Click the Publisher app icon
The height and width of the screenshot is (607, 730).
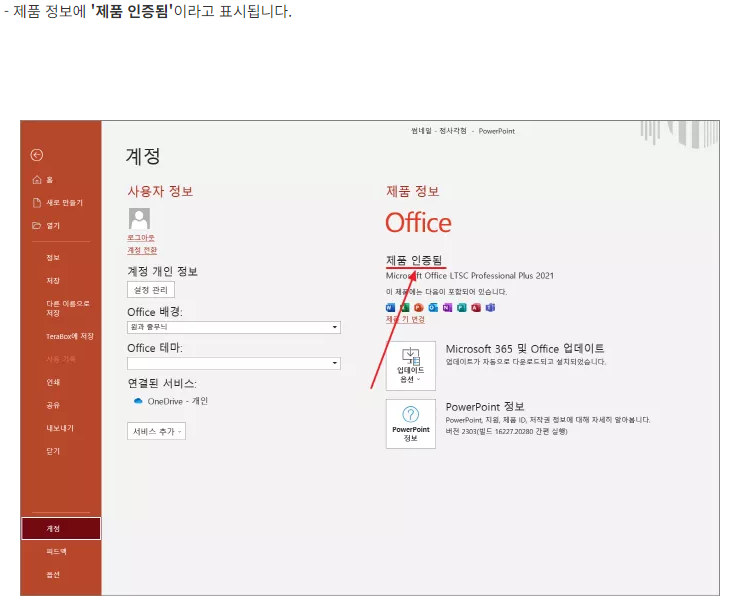click(x=461, y=308)
